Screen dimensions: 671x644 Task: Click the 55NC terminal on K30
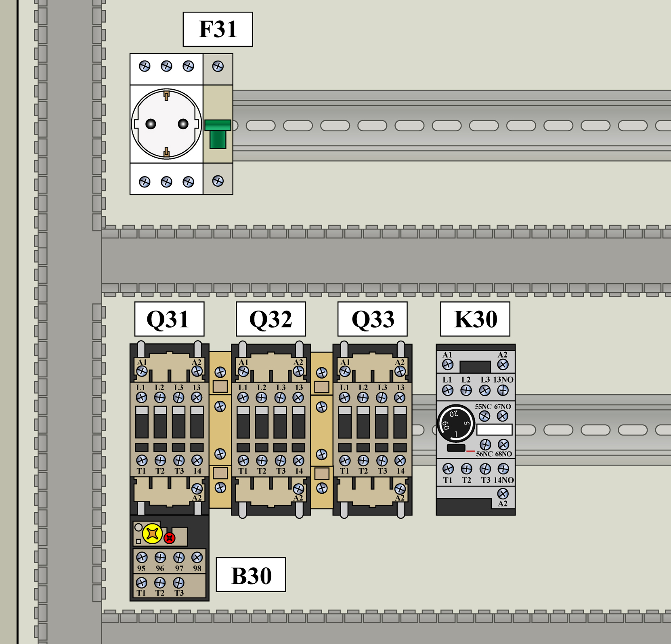484,416
